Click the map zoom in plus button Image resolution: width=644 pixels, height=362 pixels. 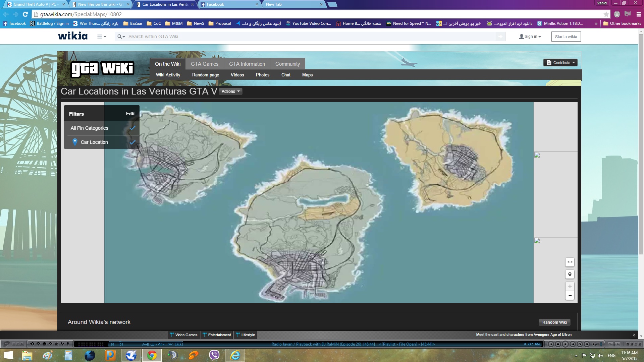[570, 286]
